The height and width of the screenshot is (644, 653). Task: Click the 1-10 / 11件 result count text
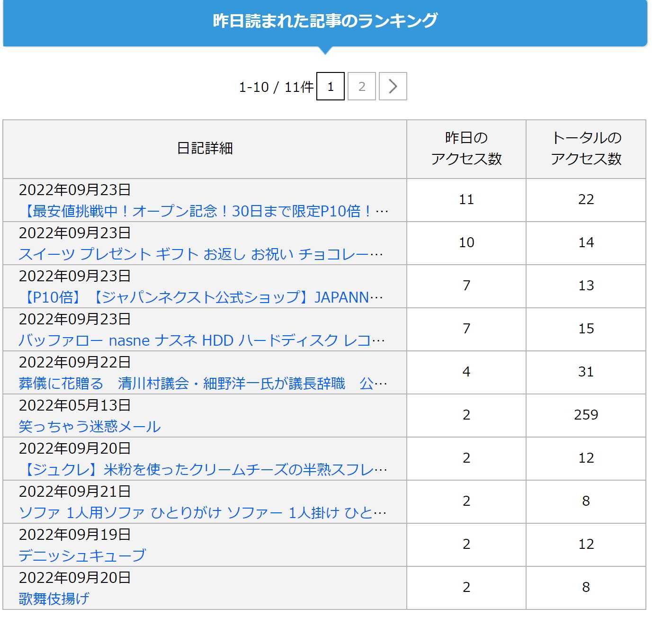[x=276, y=87]
